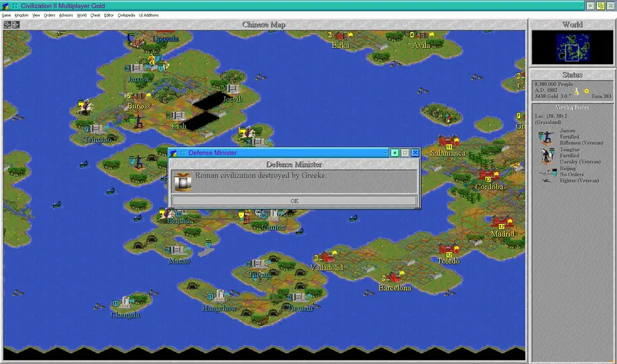Open the Kingdom menu
Screen dimensions: 617x364
(x=22, y=14)
